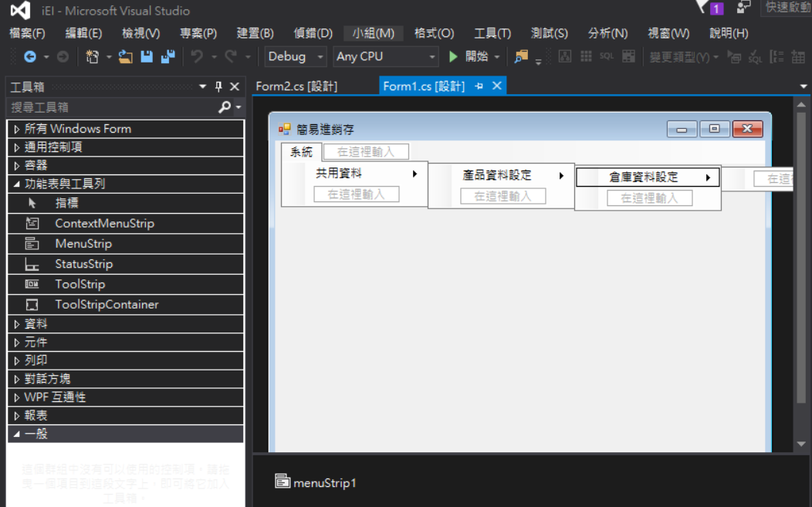The width and height of the screenshot is (812, 507).
Task: Click the save all icon
Action: 167,57
